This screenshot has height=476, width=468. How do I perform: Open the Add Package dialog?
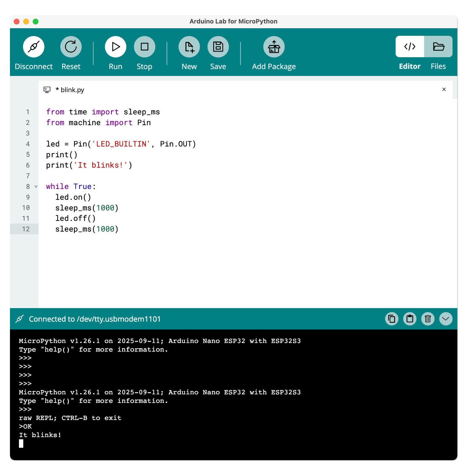274,47
